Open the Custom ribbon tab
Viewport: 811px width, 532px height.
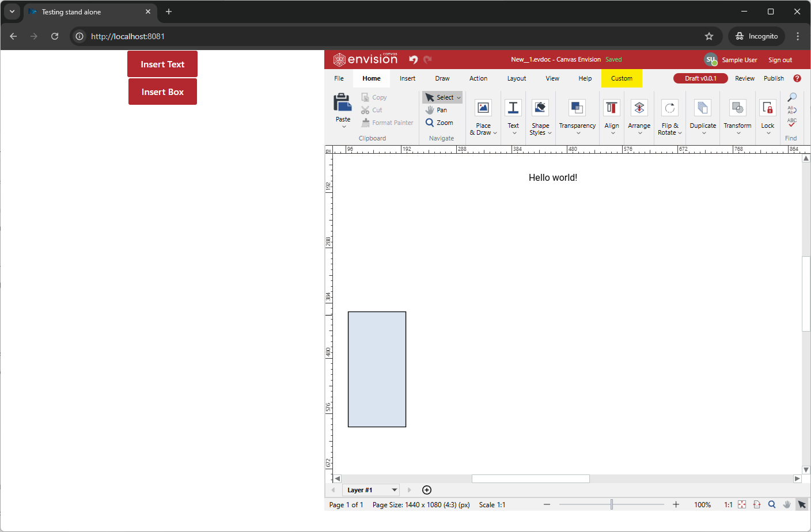tap(621, 78)
